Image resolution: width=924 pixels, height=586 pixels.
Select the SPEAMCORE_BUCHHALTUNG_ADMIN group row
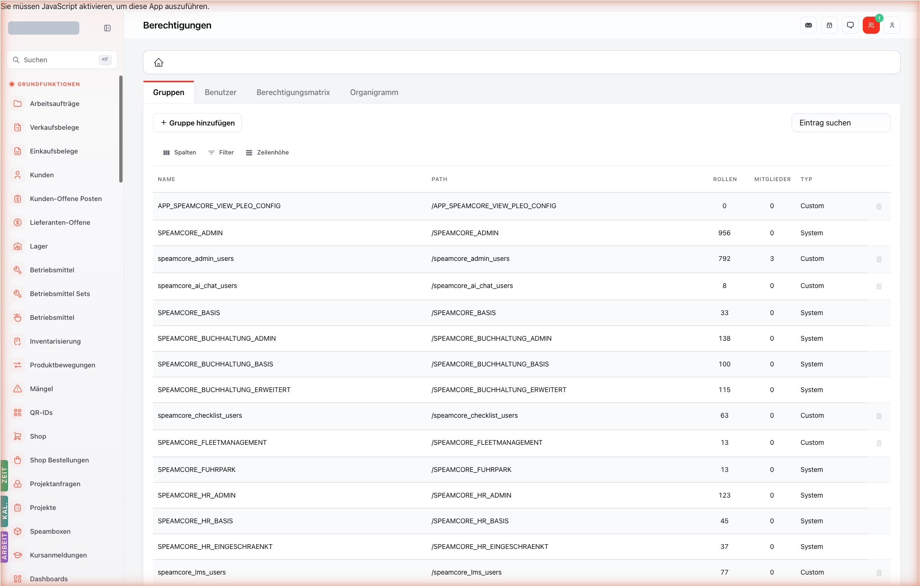pos(522,338)
